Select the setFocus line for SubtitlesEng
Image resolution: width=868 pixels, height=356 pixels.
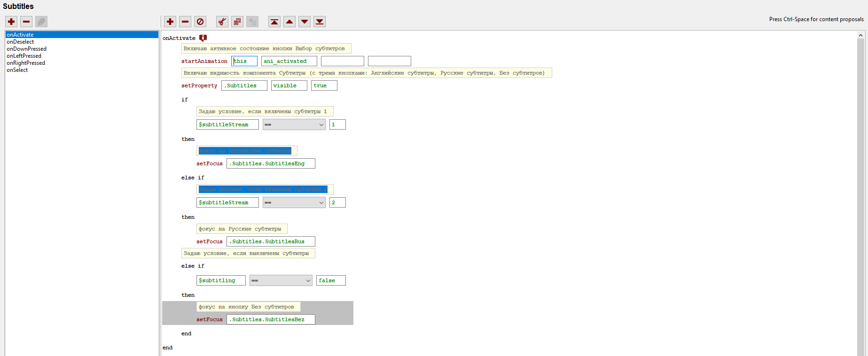point(210,163)
